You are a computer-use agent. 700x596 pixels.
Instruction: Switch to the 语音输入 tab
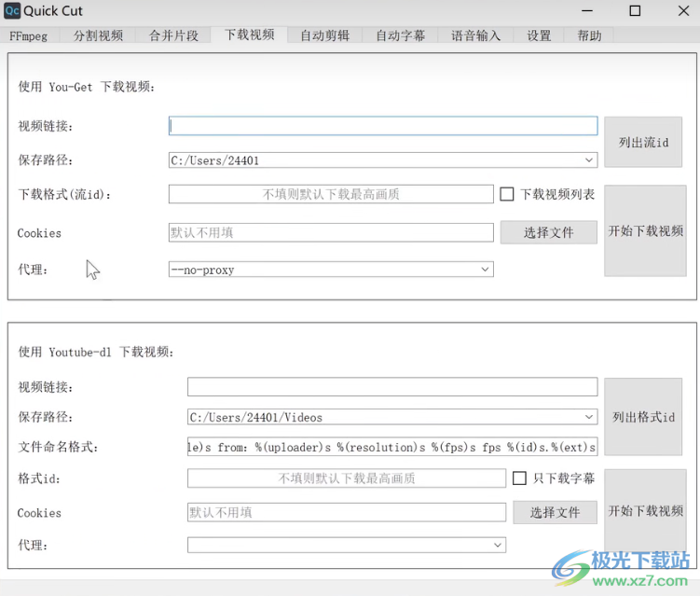(475, 35)
